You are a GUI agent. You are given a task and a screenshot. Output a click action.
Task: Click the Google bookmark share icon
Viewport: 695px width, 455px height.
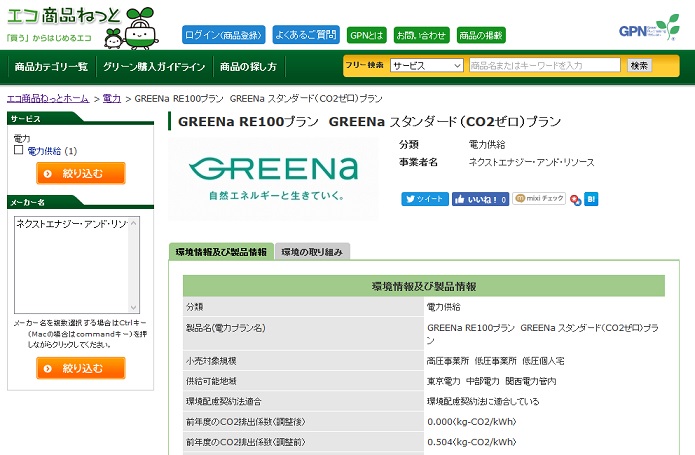pyautogui.click(x=575, y=200)
